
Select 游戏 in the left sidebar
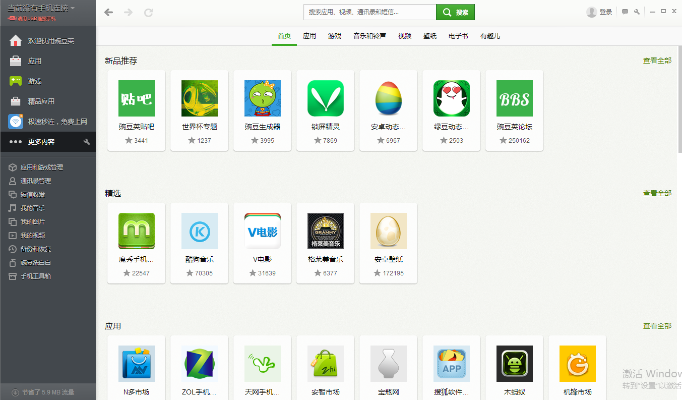click(x=35, y=81)
